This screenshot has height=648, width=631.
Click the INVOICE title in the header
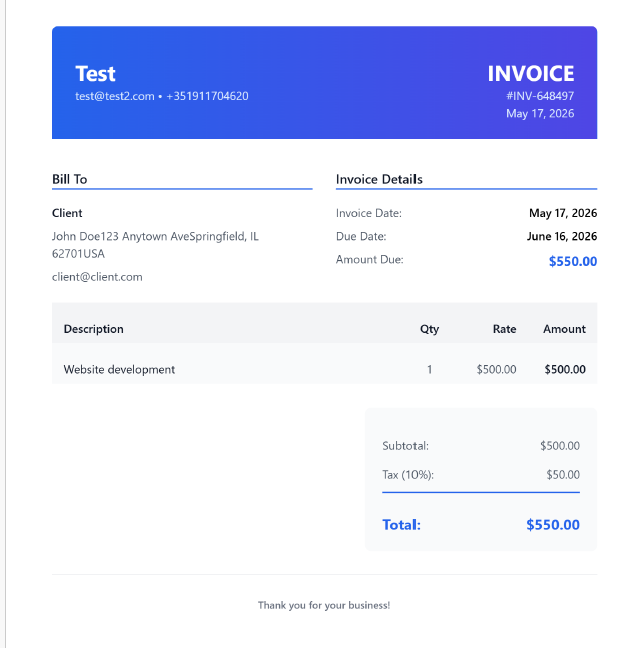[x=531, y=74]
